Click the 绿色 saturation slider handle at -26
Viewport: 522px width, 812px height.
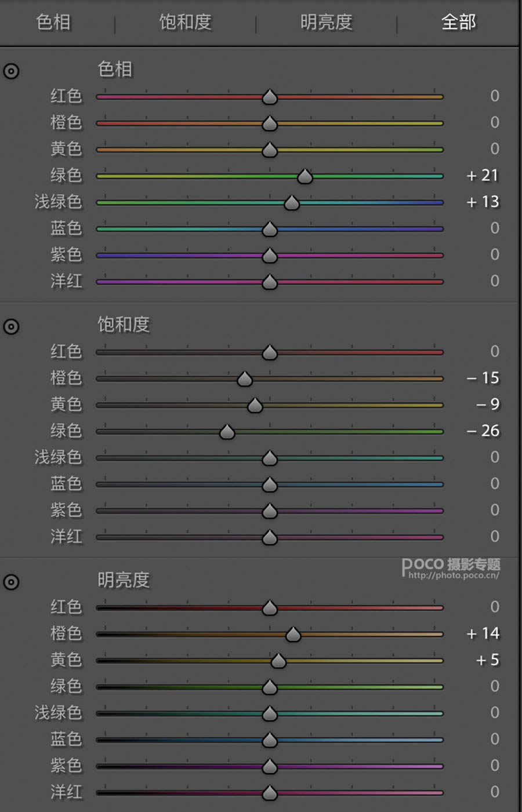(227, 431)
